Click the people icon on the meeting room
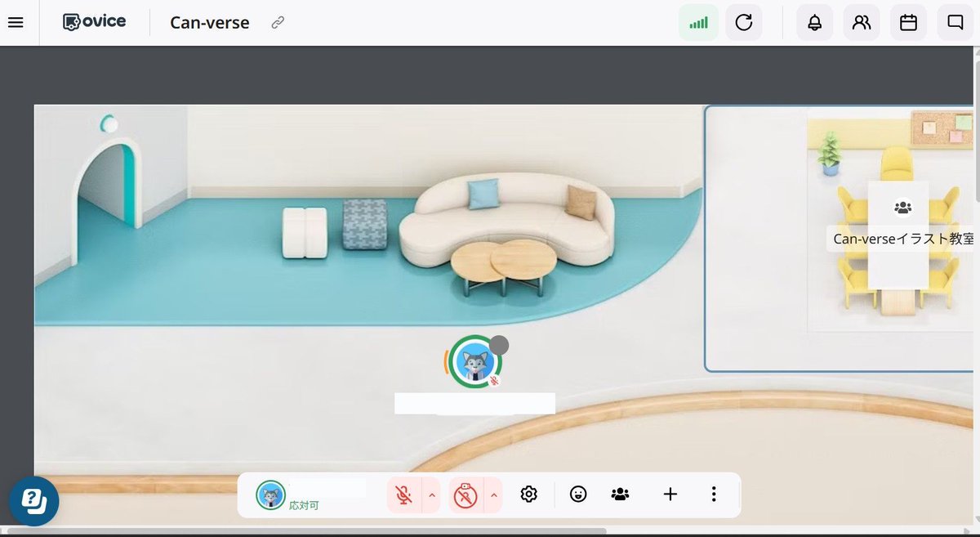Viewport: 980px width, 537px height. click(x=902, y=208)
